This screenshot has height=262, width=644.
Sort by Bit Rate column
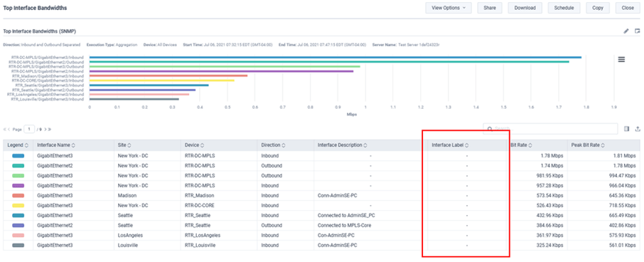[x=521, y=145]
